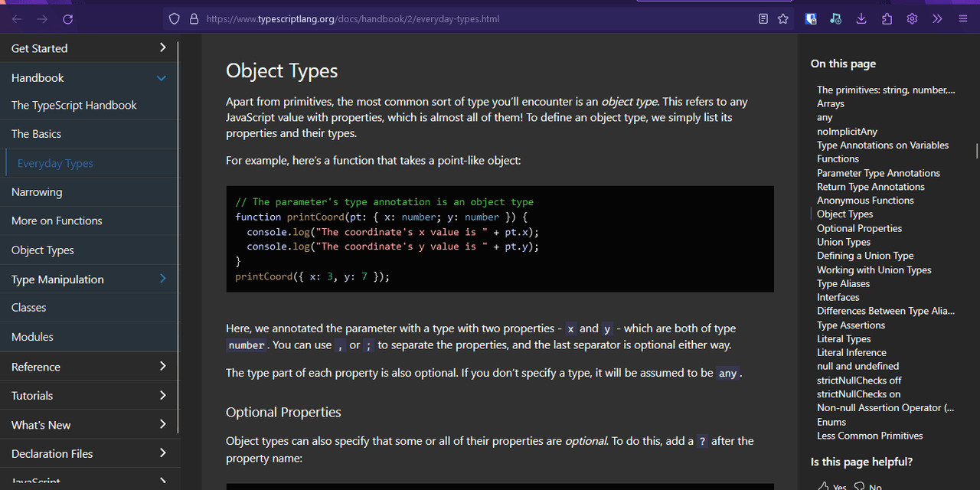Screen dimensions: 980x490
Task: Open the hamburger application menu
Action: (963, 19)
